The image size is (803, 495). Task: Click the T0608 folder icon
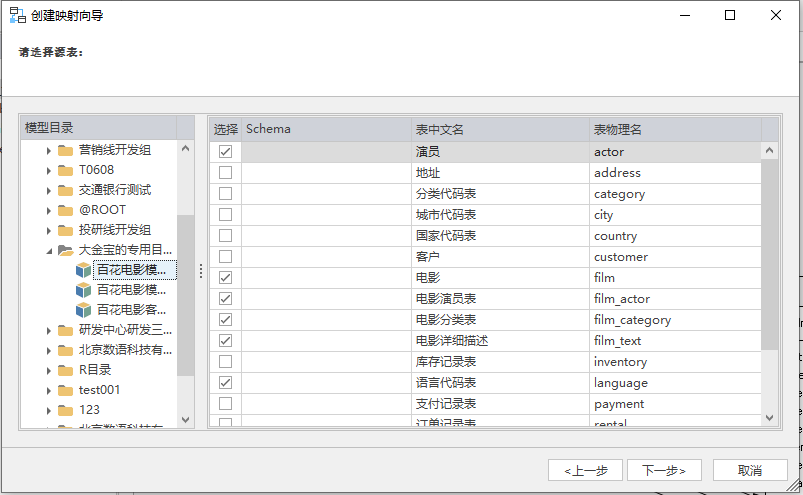click(x=66, y=170)
